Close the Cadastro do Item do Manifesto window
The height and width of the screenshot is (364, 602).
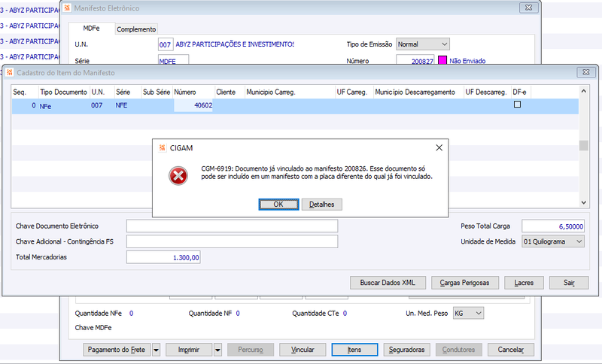(586, 71)
